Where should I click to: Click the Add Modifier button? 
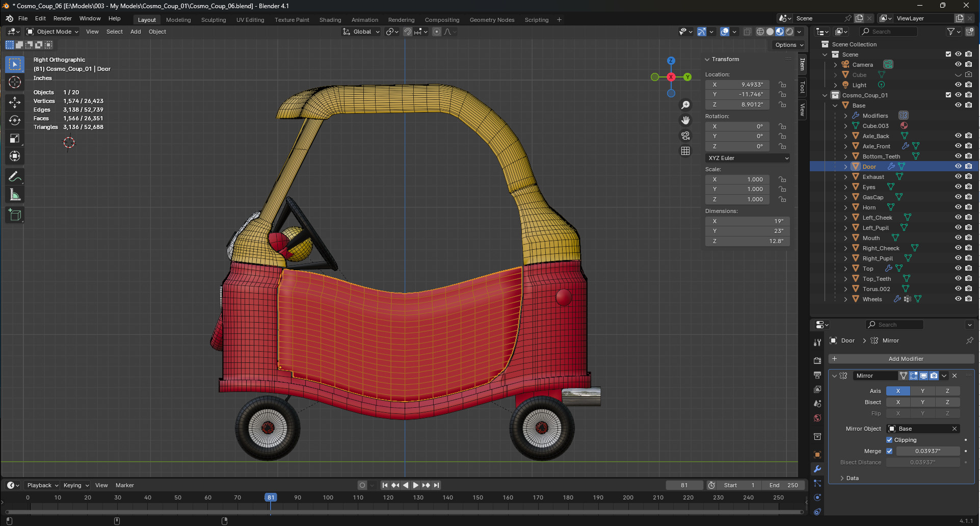click(x=901, y=359)
